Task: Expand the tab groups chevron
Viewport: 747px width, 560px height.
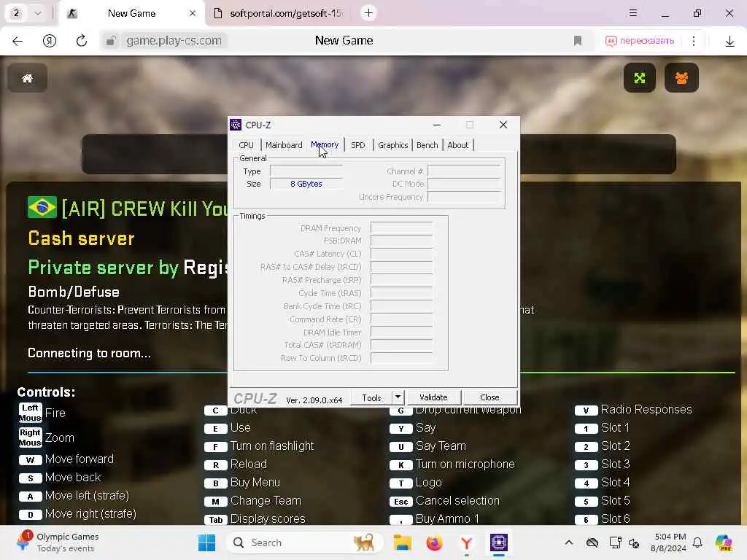Action: (38, 13)
